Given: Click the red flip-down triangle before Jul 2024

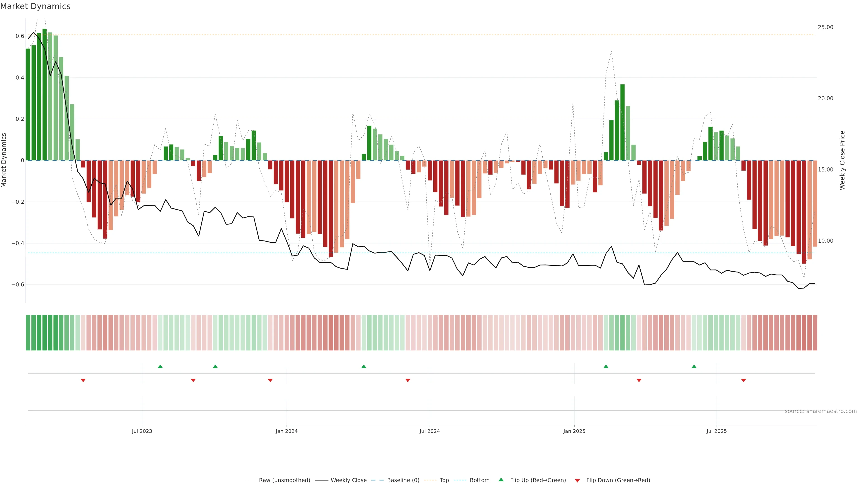Looking at the screenshot, I should [x=408, y=380].
